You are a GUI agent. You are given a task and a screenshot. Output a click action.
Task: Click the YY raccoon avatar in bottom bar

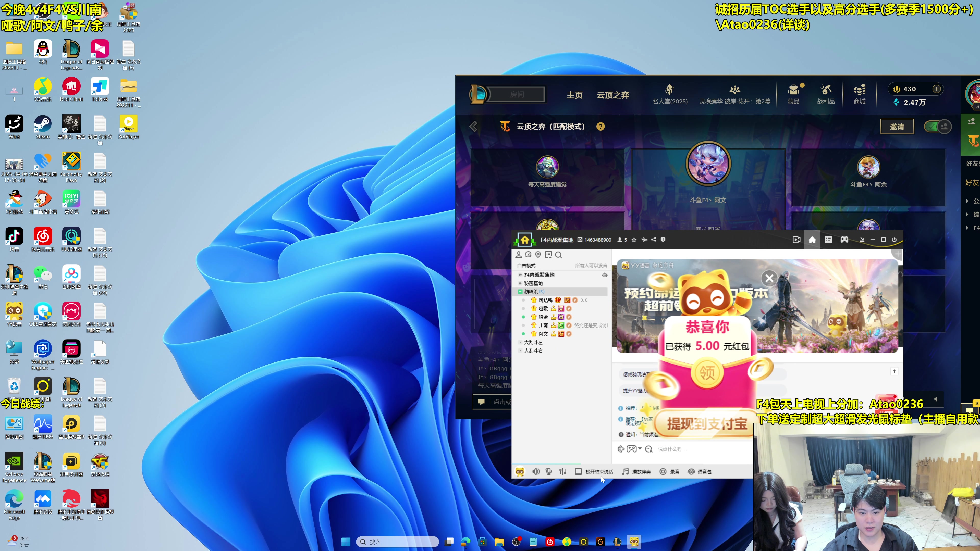[520, 471]
